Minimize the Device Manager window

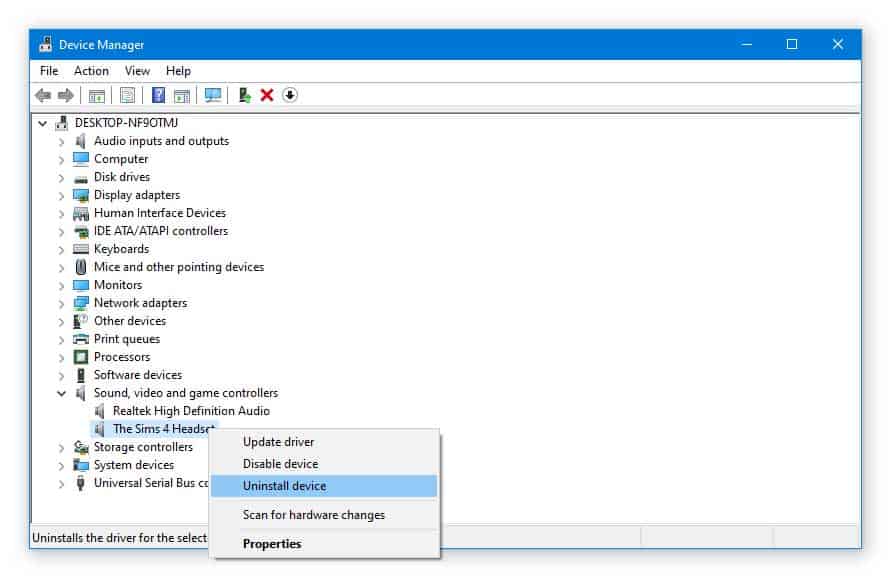(747, 44)
